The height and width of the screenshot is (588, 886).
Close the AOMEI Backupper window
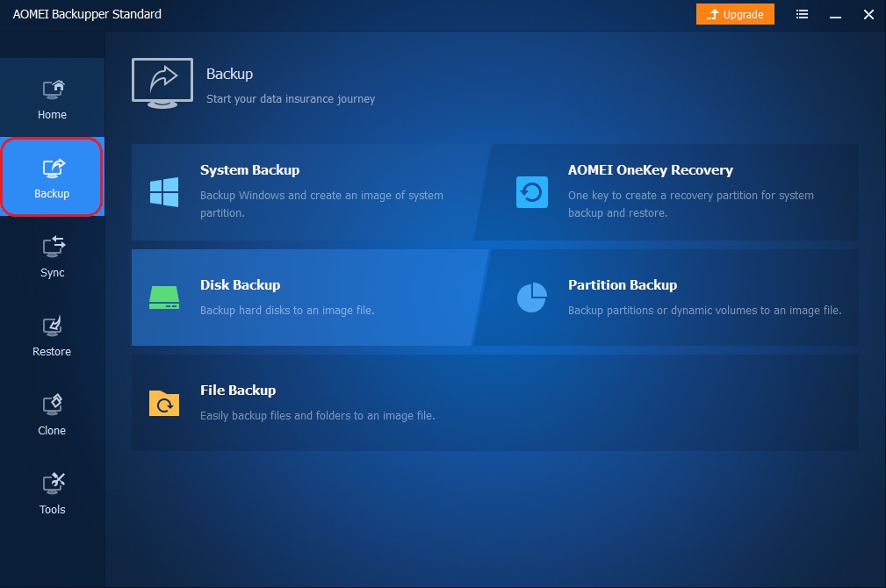[868, 15]
